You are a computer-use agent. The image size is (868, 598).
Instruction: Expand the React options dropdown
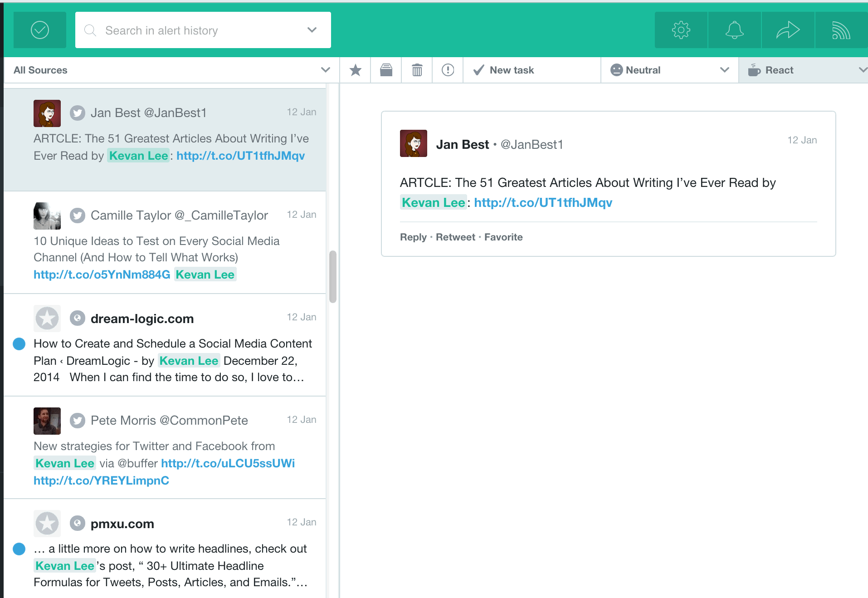[863, 70]
